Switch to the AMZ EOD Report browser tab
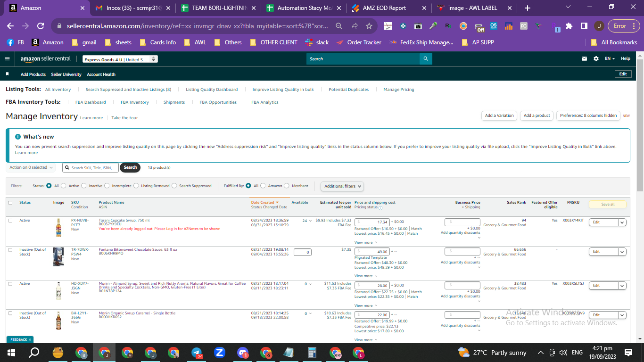The image size is (644, 362). 390,8
